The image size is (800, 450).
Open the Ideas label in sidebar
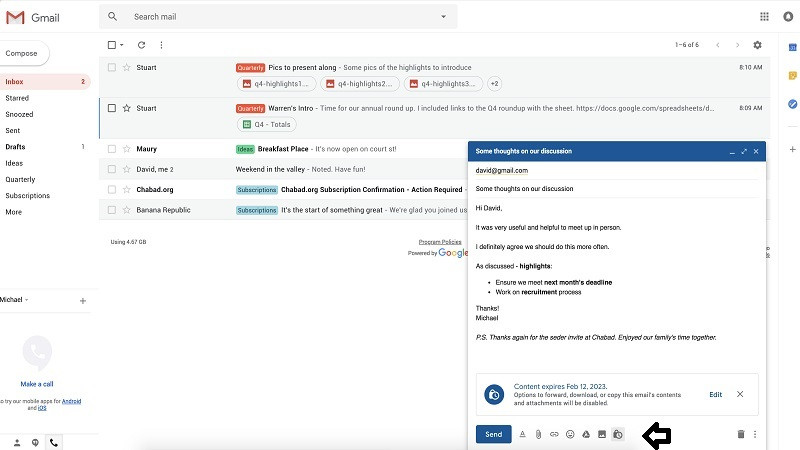(14, 163)
